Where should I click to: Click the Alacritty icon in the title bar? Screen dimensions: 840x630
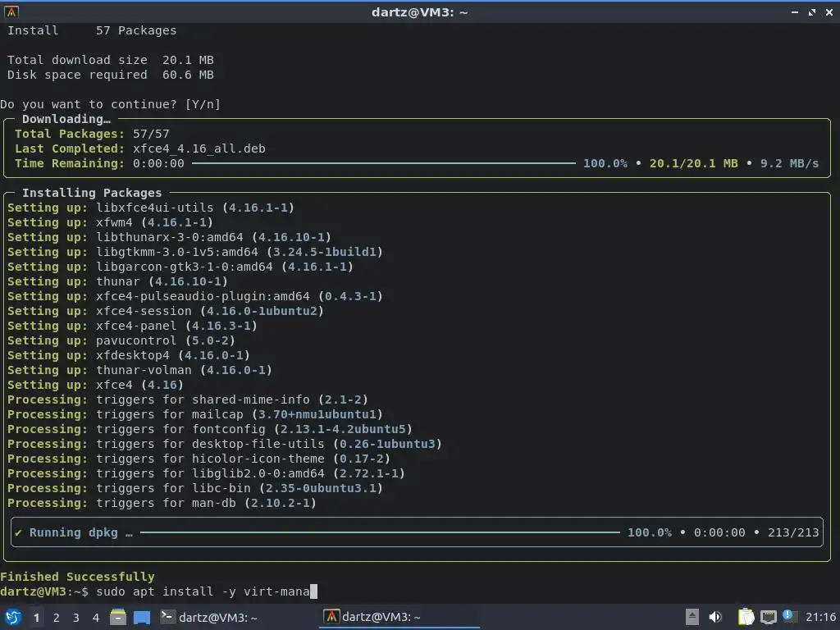[11, 11]
